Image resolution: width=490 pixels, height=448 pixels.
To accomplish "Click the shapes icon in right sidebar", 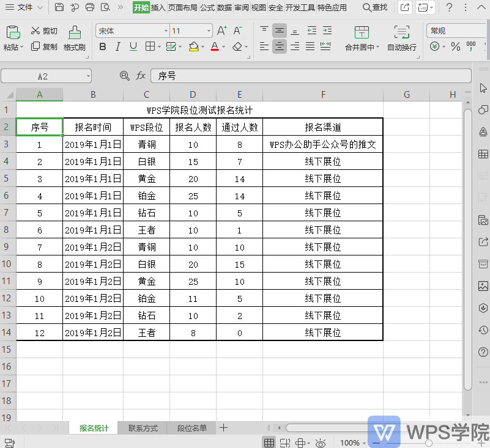I will [x=483, y=109].
